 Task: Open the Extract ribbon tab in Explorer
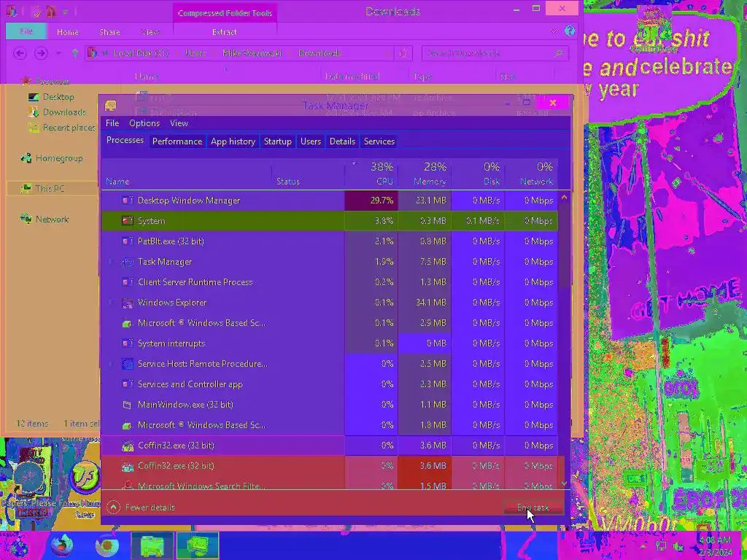pyautogui.click(x=225, y=32)
